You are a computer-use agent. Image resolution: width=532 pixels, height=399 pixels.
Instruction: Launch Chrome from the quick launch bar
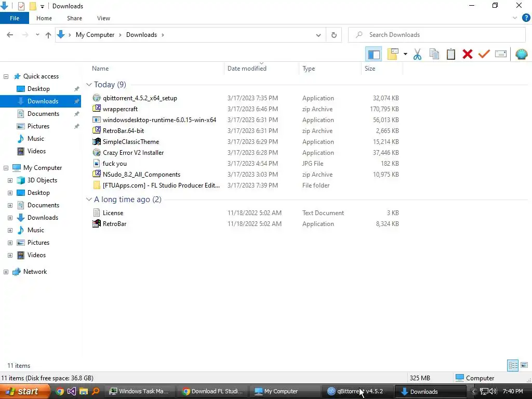(x=59, y=391)
